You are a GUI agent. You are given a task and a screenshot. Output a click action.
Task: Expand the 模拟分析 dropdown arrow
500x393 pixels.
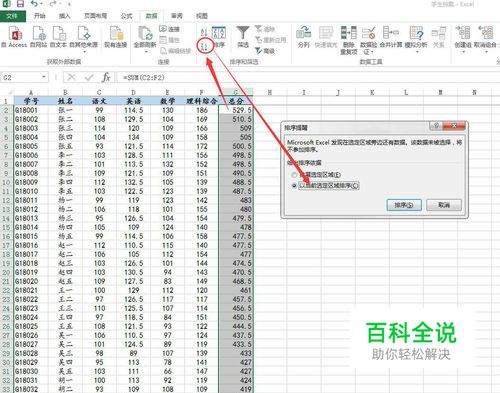point(417,51)
